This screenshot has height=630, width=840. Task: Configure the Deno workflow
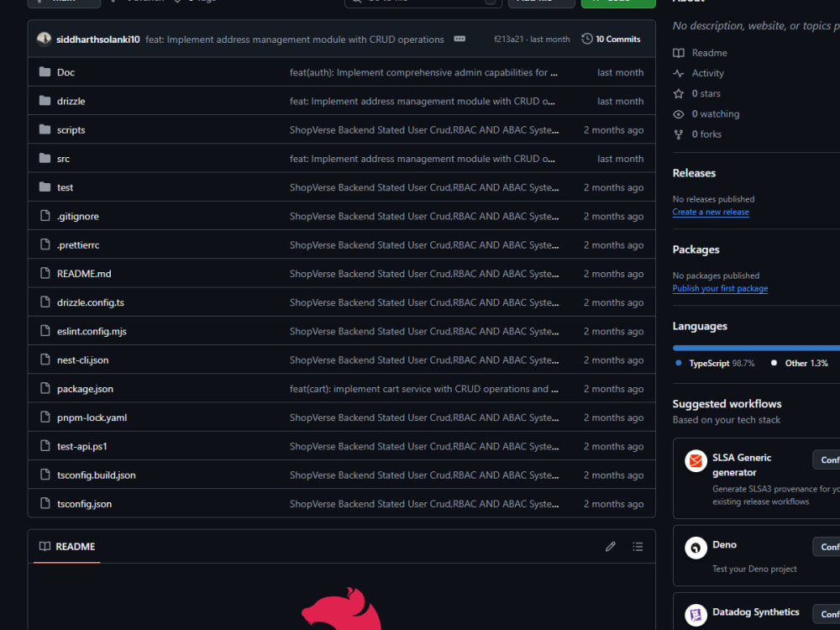[827, 547]
